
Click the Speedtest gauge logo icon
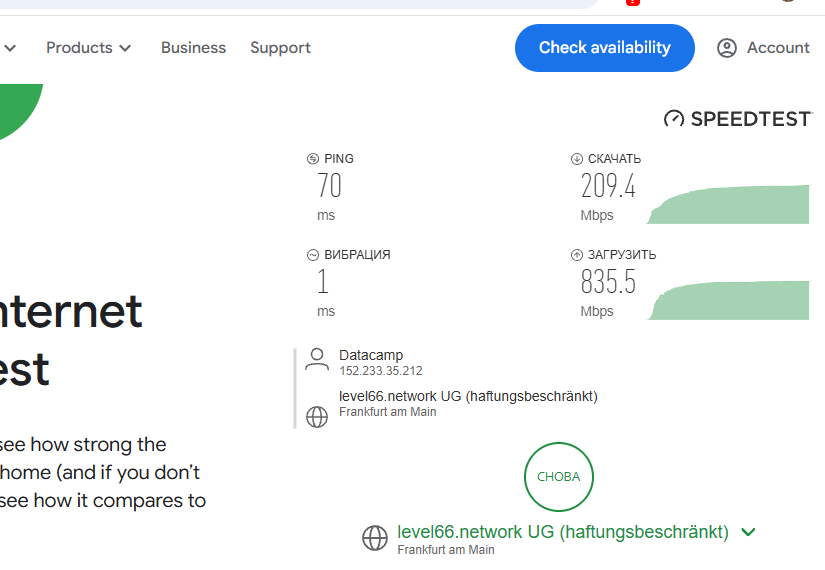(674, 119)
